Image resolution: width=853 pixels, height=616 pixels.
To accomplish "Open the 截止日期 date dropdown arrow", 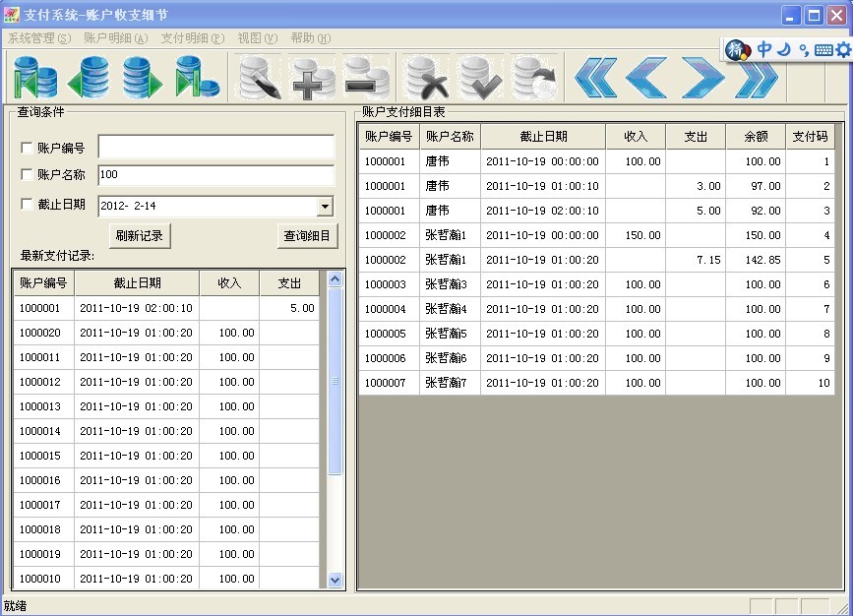I will [x=325, y=207].
